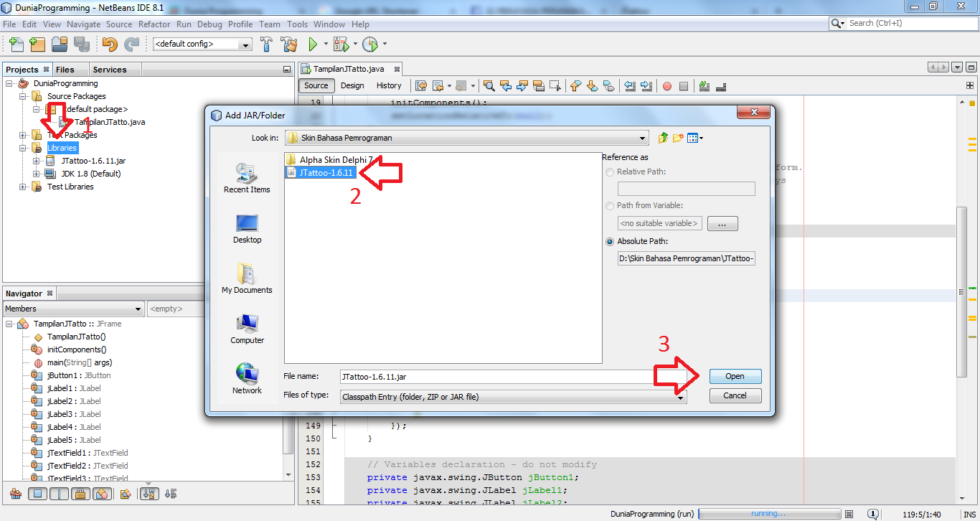This screenshot has height=521, width=980.
Task: Open the default config dropdown
Action: pos(246,44)
